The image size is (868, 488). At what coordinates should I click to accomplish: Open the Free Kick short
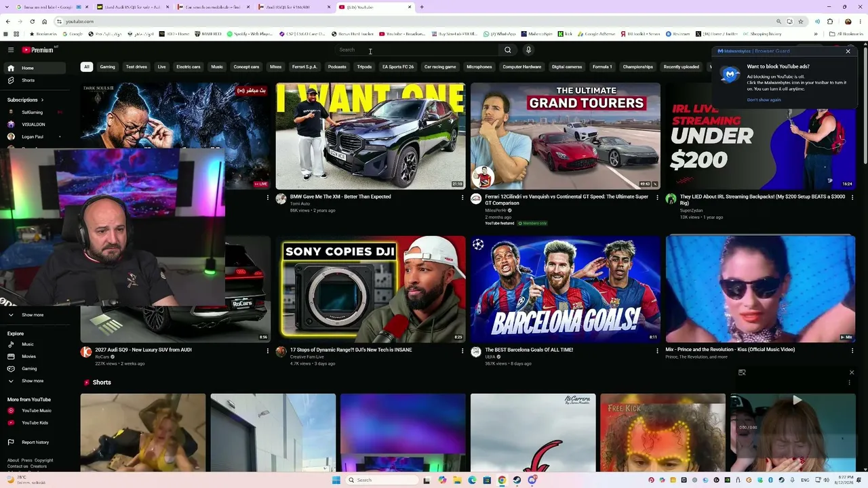(x=663, y=432)
